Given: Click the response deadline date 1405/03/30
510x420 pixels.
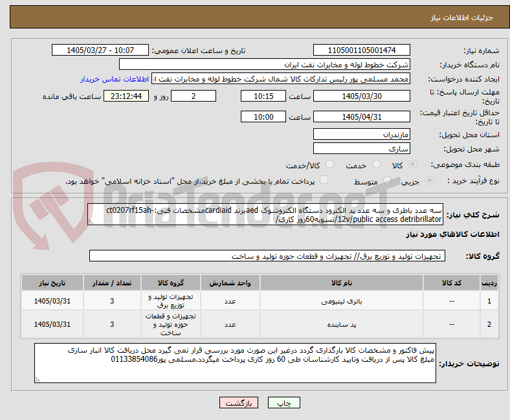Looking at the screenshot, I should [x=362, y=96].
